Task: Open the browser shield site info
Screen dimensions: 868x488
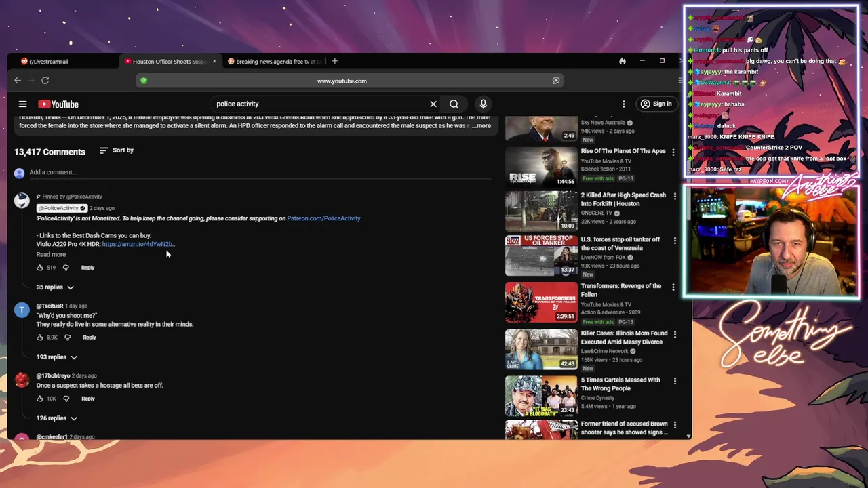Action: coord(144,81)
